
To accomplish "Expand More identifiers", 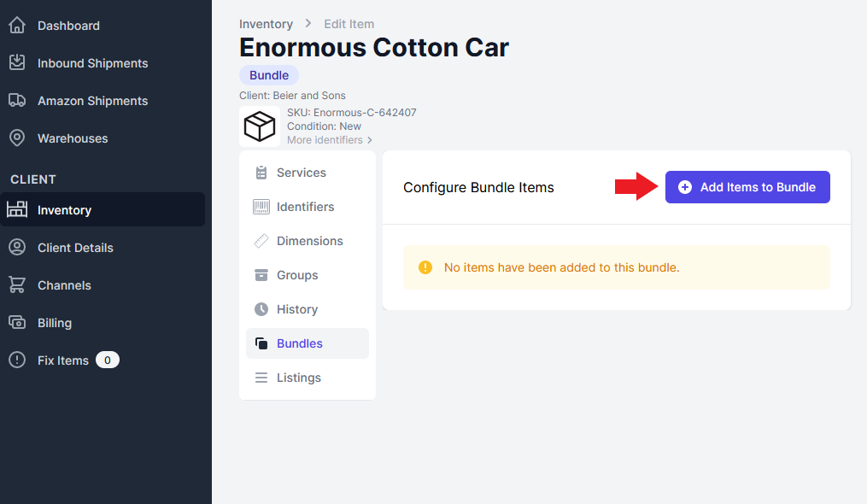I will tap(329, 140).
